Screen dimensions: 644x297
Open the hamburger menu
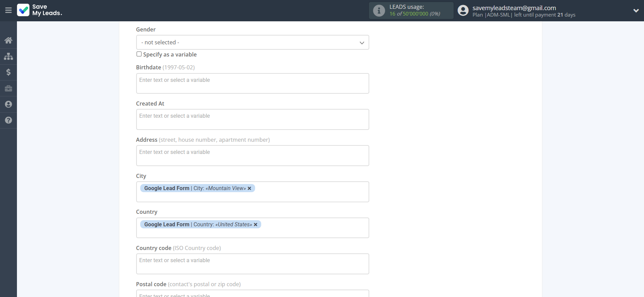8,10
